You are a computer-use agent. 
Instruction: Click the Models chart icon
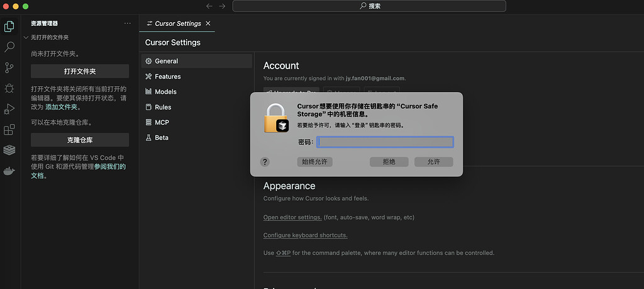tap(148, 92)
